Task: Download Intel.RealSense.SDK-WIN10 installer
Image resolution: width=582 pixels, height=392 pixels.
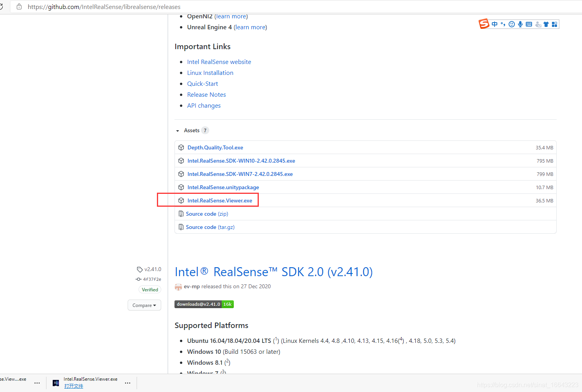Action: pyautogui.click(x=241, y=161)
